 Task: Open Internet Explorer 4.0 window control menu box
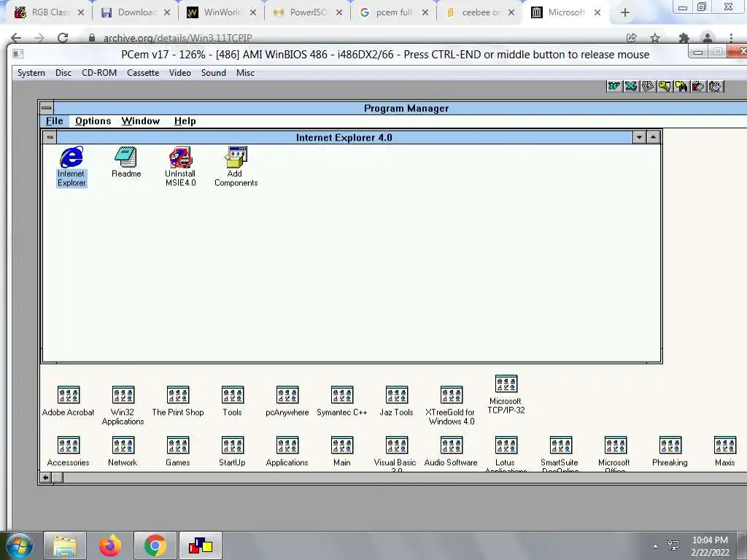click(x=50, y=137)
